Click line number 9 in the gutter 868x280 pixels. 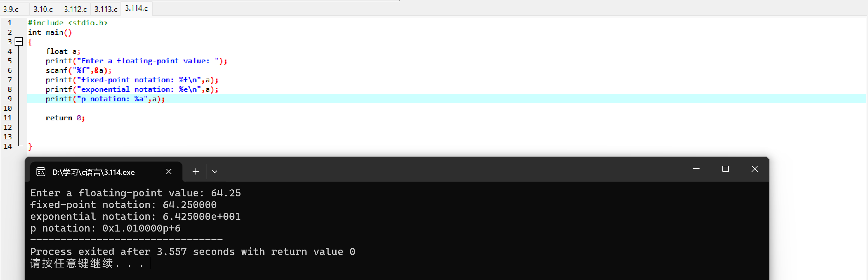(x=10, y=99)
